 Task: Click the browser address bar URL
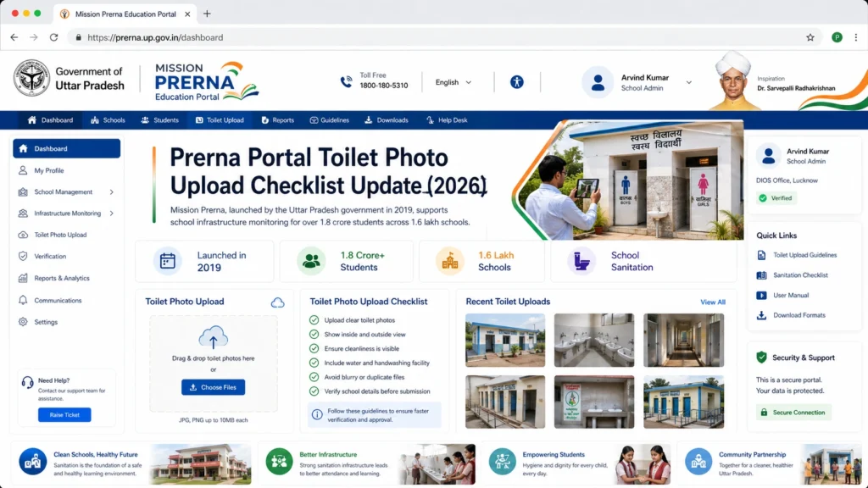155,37
